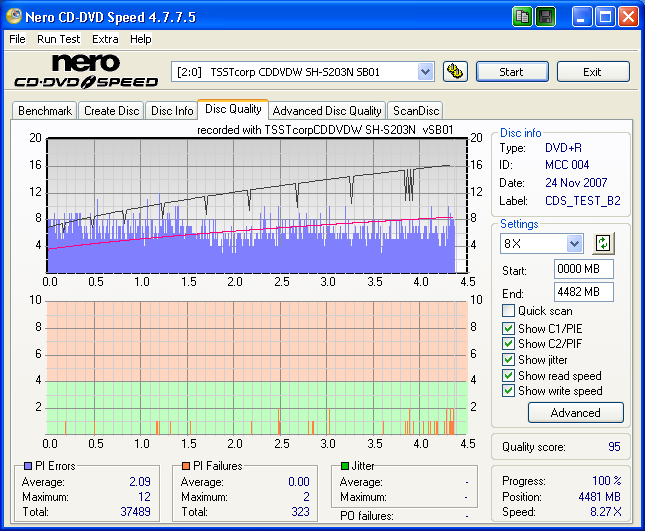Click the Jitter green legend square

[345, 466]
